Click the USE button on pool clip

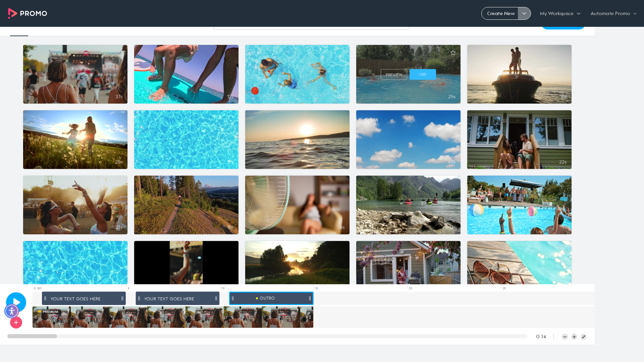[423, 74]
